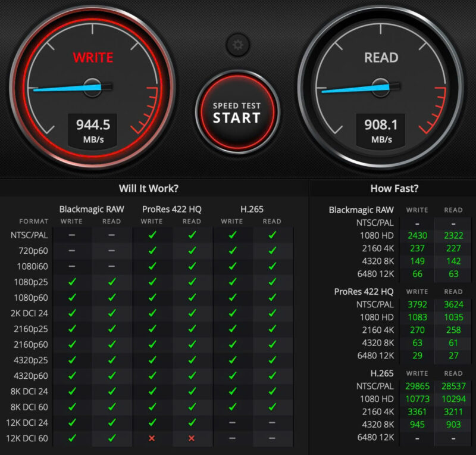The height and width of the screenshot is (455, 476).
Task: Click the WRITE gauge label
Action: tap(93, 57)
